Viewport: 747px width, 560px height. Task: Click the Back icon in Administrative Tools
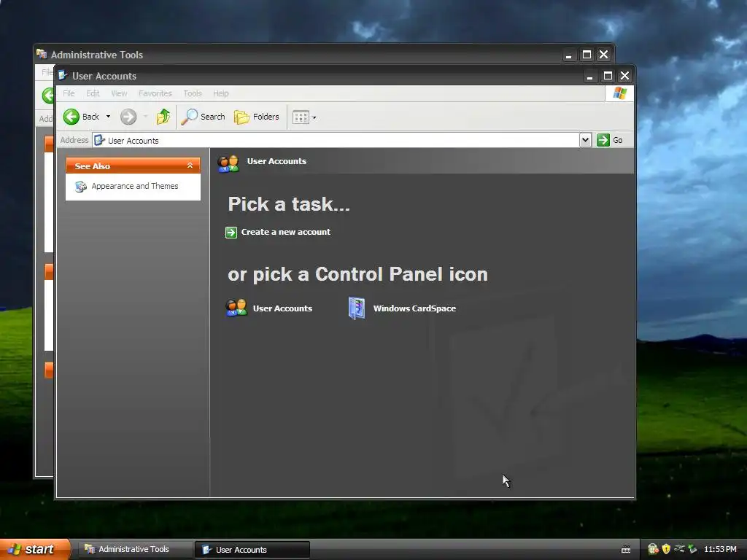pos(47,96)
